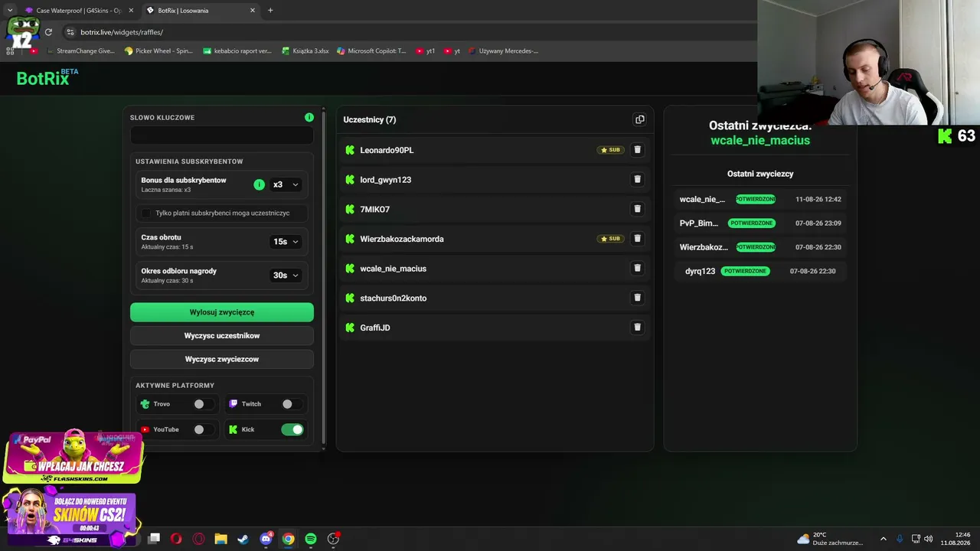This screenshot has width=980, height=551.
Task: Click the Wyczysc zwyciezcow button
Action: 222,359
